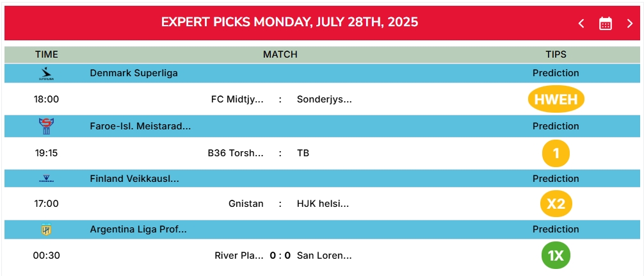Click the Faroe Islands Meistaradeildin logo
Image resolution: width=644 pixels, height=276 pixels.
[46, 126]
